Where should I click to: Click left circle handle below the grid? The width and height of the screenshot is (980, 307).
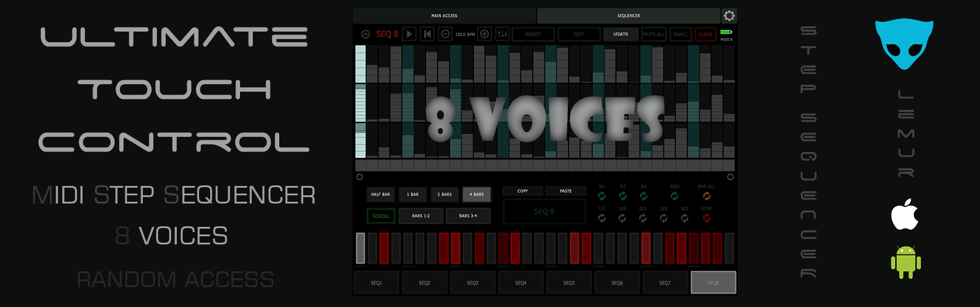coord(359,177)
